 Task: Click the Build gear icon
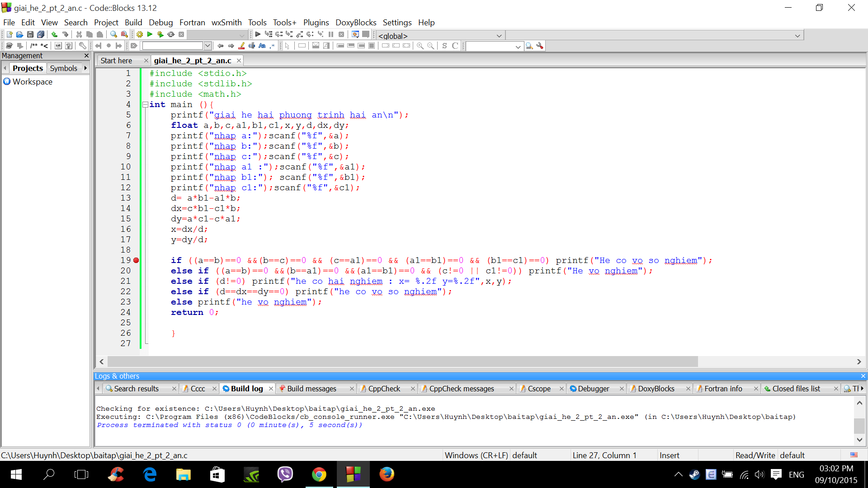point(140,34)
